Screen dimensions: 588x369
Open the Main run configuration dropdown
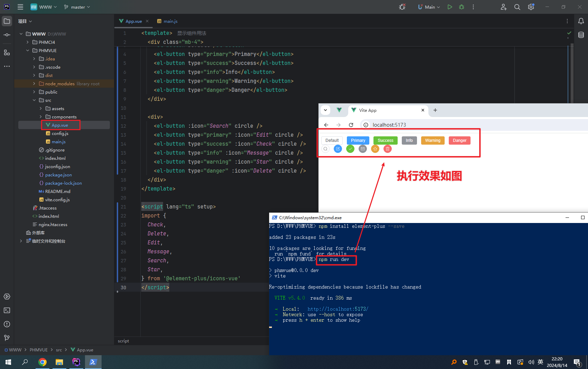429,7
